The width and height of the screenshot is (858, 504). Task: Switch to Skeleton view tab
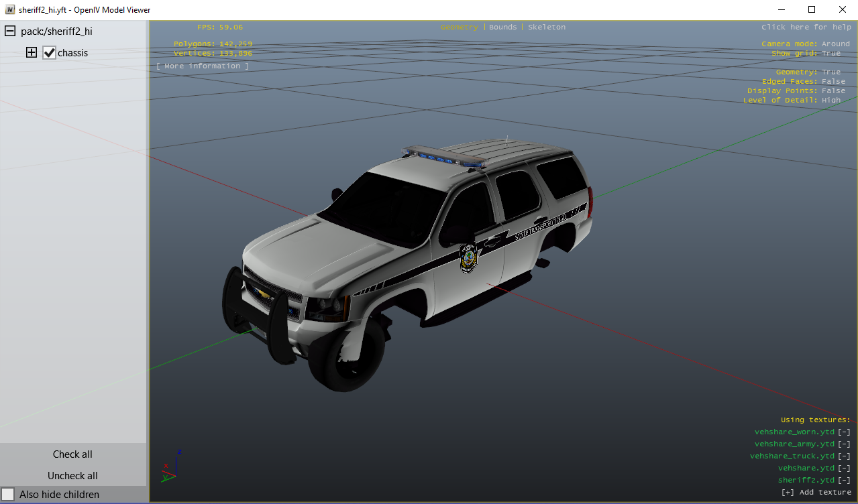tap(547, 27)
